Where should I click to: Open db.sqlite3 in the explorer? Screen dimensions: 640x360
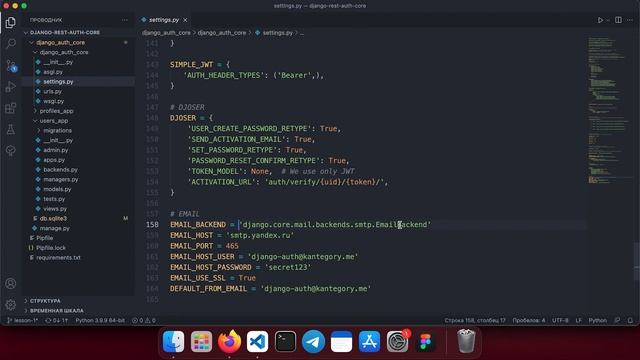click(x=53, y=219)
